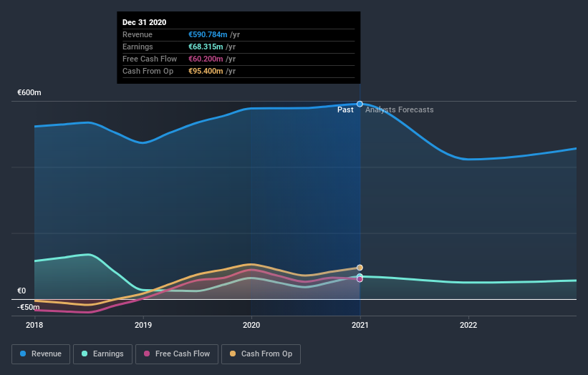588x375 pixels.
Task: Click the Dec 31 2020 tooltip date
Action: click(x=145, y=22)
